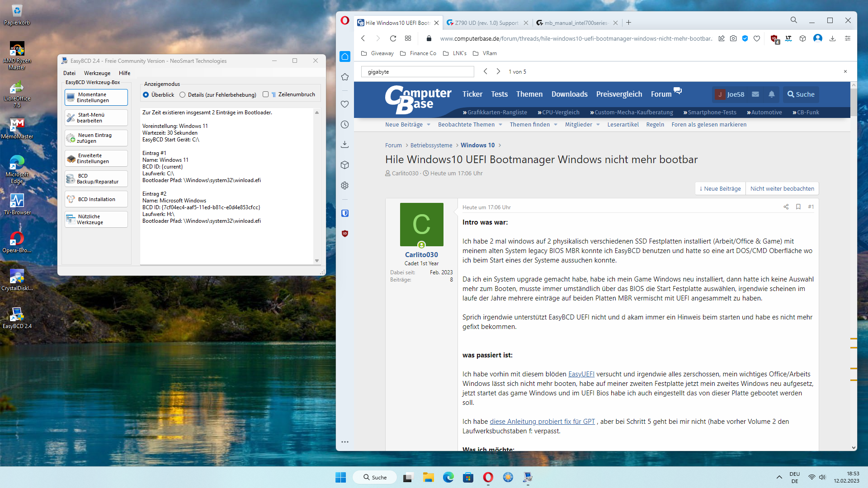The width and height of the screenshot is (868, 488).
Task: Bookmark post #1 with bookmark icon
Action: [798, 207]
